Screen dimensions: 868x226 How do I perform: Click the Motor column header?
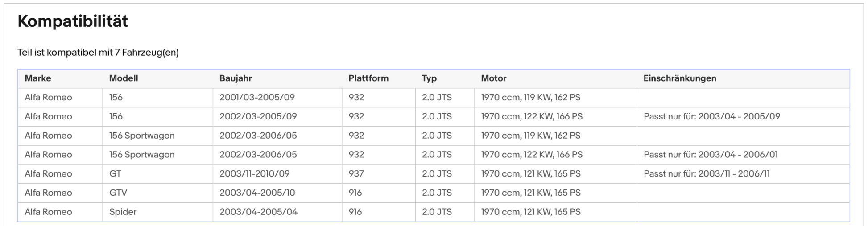pyautogui.click(x=493, y=78)
